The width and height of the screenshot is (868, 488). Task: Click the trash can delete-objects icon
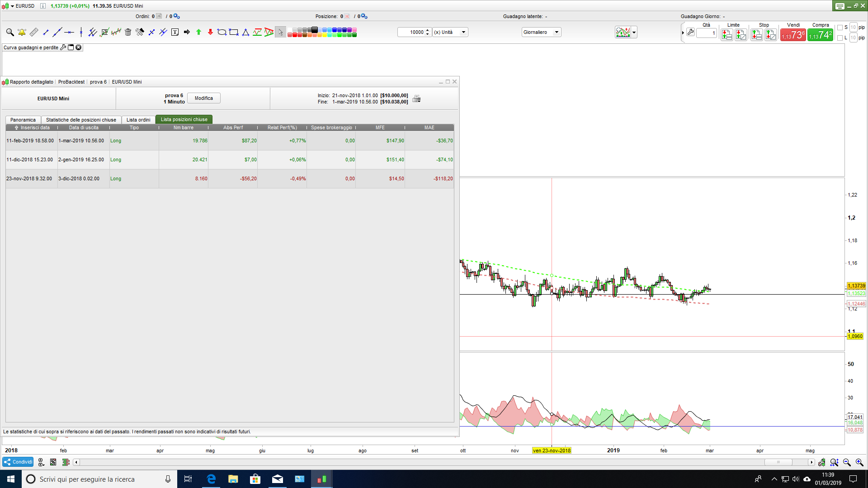pyautogui.click(x=128, y=32)
